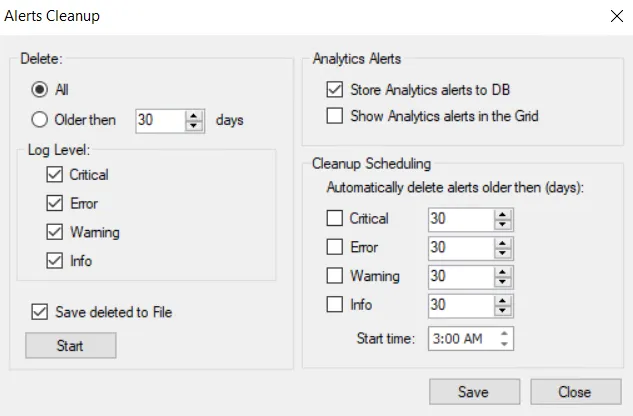633x416 pixels.
Task: Click the Analytics Alerts group label
Action: (357, 59)
